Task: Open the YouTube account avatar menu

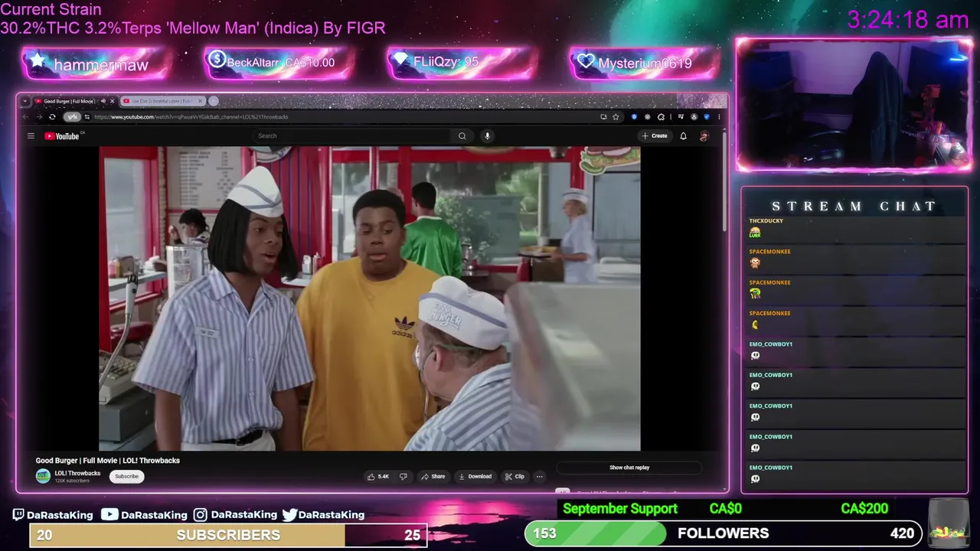Action: [704, 136]
